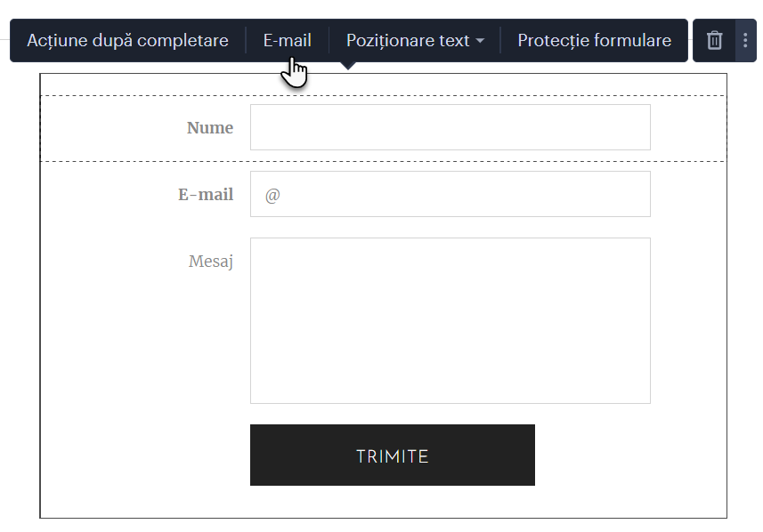Select the Mesaj field label

pos(211,262)
